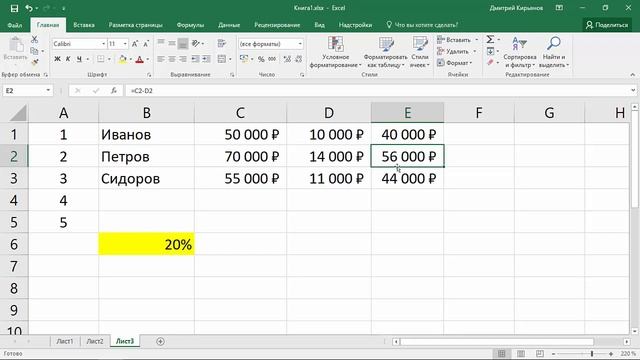Open the font color dropdown arrow
Image resolution: width=640 pixels, height=360 pixels.
pos(147,59)
